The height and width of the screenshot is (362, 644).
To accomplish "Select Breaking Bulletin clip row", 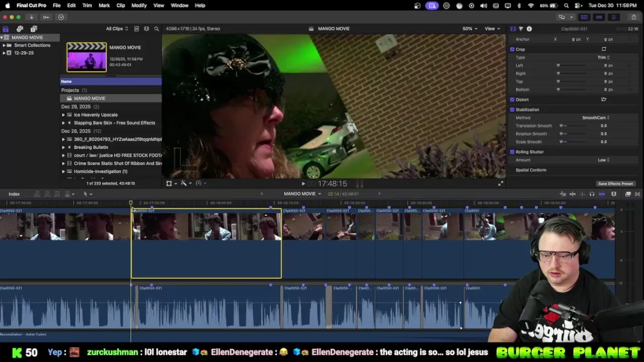I will coord(111,147).
